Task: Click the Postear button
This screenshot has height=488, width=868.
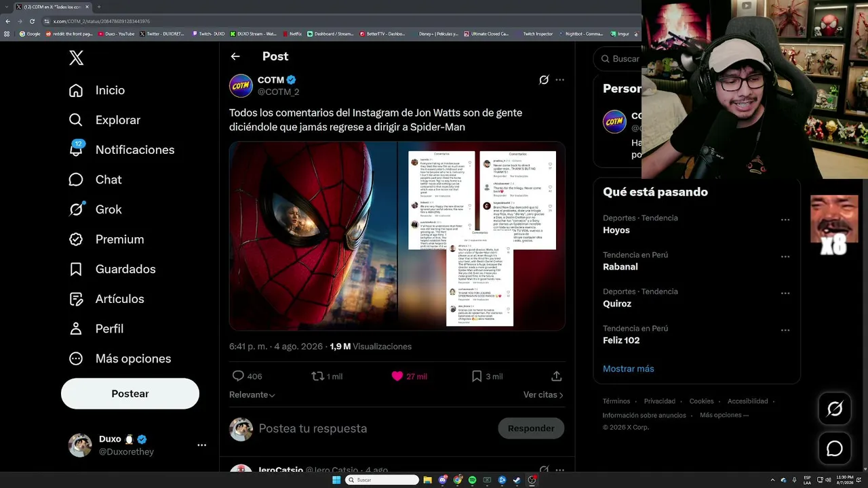Action: [130, 394]
